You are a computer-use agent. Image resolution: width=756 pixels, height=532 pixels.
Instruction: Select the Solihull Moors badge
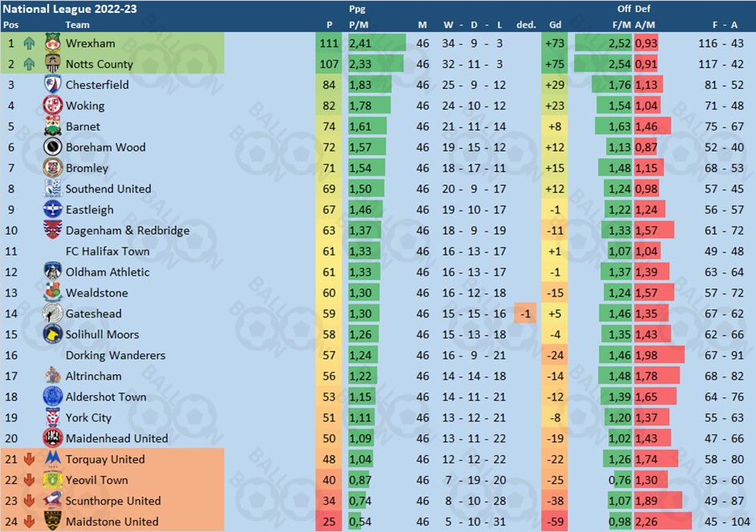coord(53,334)
